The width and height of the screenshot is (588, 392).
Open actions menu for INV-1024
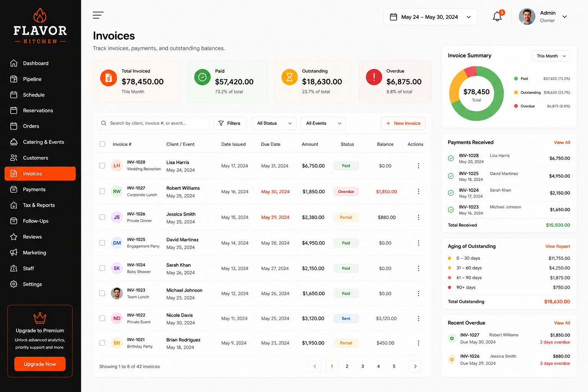click(x=418, y=268)
